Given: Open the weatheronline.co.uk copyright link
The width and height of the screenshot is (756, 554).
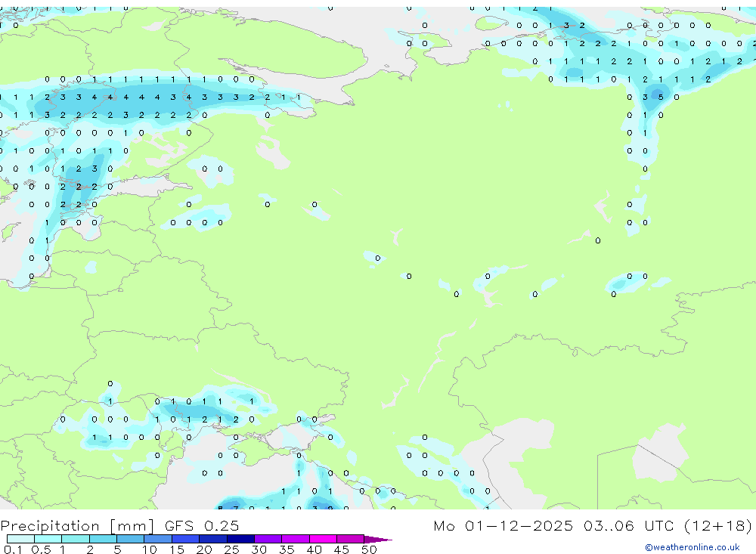Looking at the screenshot, I should click(692, 547).
